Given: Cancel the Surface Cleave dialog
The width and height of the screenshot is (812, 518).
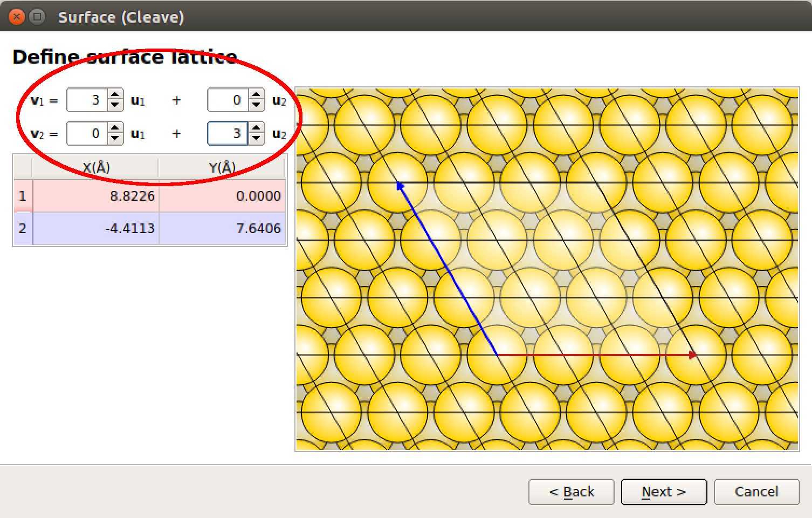Looking at the screenshot, I should 756,492.
